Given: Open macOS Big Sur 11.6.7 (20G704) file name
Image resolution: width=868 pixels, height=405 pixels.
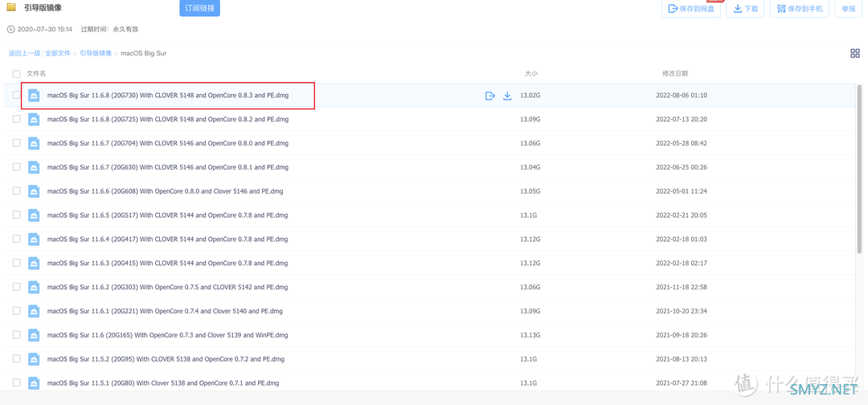Looking at the screenshot, I should [x=168, y=143].
